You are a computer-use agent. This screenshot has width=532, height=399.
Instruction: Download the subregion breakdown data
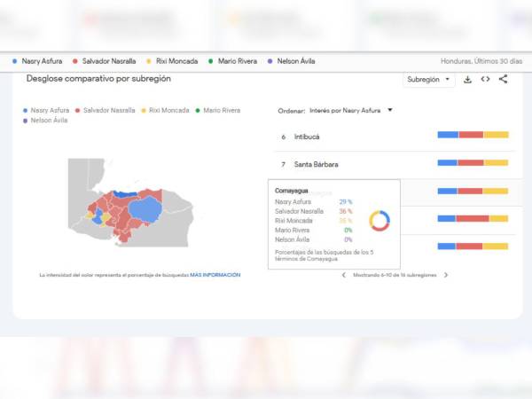click(467, 80)
